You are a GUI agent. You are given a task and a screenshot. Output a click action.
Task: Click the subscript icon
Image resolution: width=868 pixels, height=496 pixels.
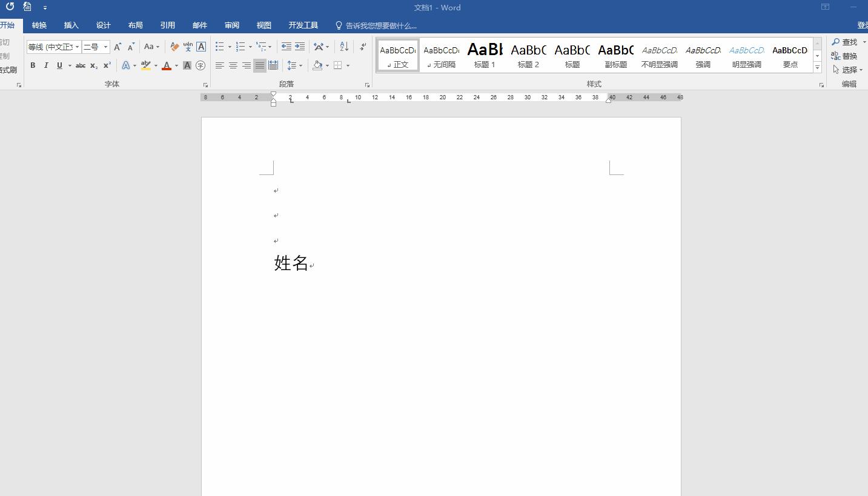click(x=93, y=65)
